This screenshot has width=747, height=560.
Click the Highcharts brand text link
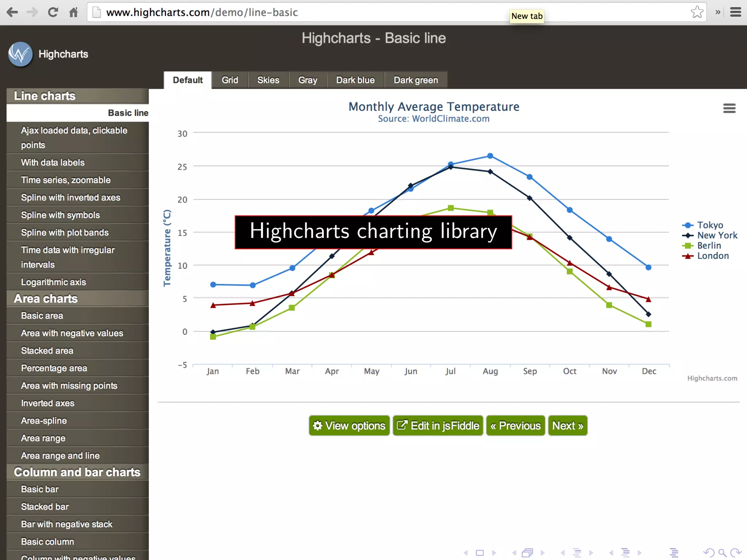[x=63, y=54]
